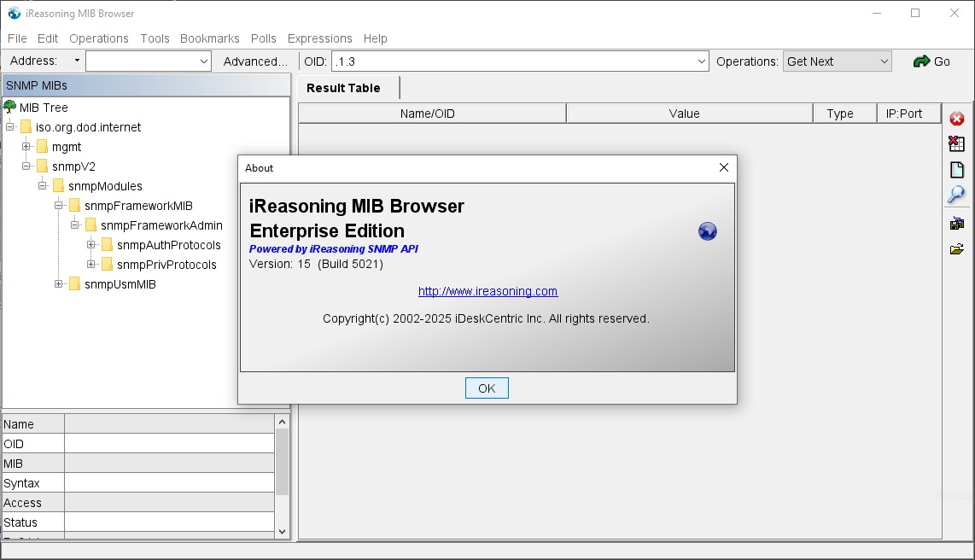Click the snmpUsmMIB folder icon
Image resolution: width=975 pixels, height=560 pixels.
click(x=74, y=284)
